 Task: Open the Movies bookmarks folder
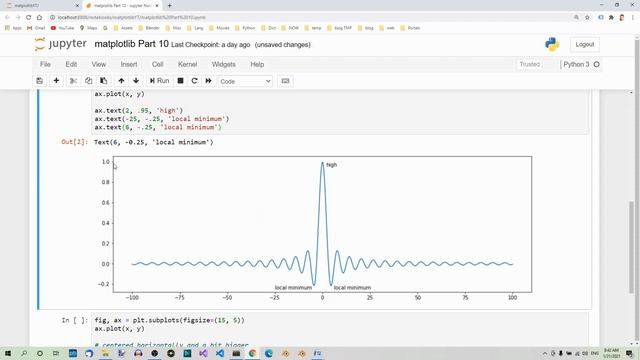coord(220,28)
